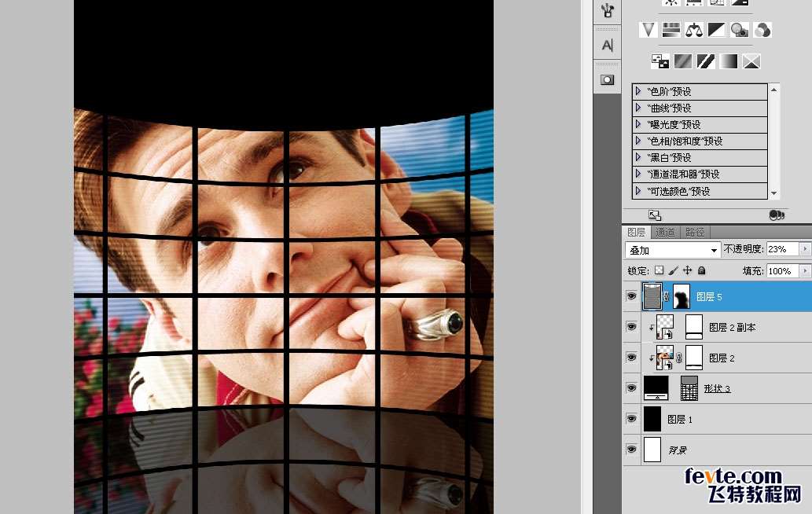Switch to the 图层 tab
The height and width of the screenshot is (514, 812).
click(x=637, y=233)
